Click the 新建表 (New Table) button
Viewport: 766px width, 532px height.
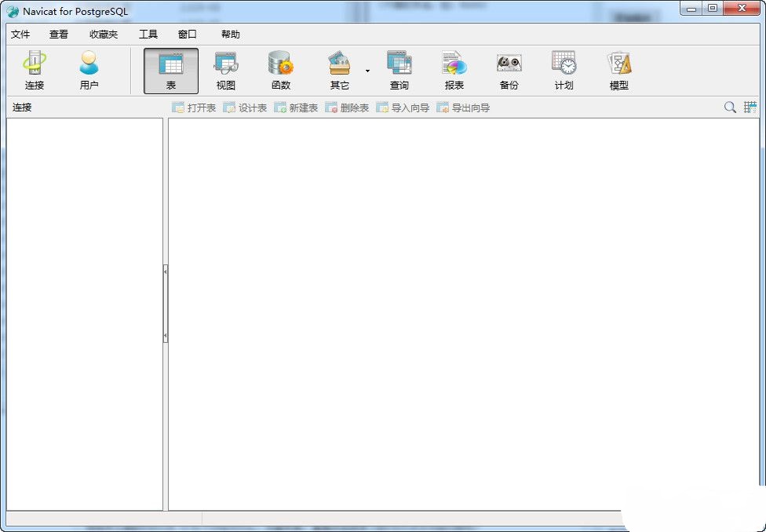click(296, 107)
